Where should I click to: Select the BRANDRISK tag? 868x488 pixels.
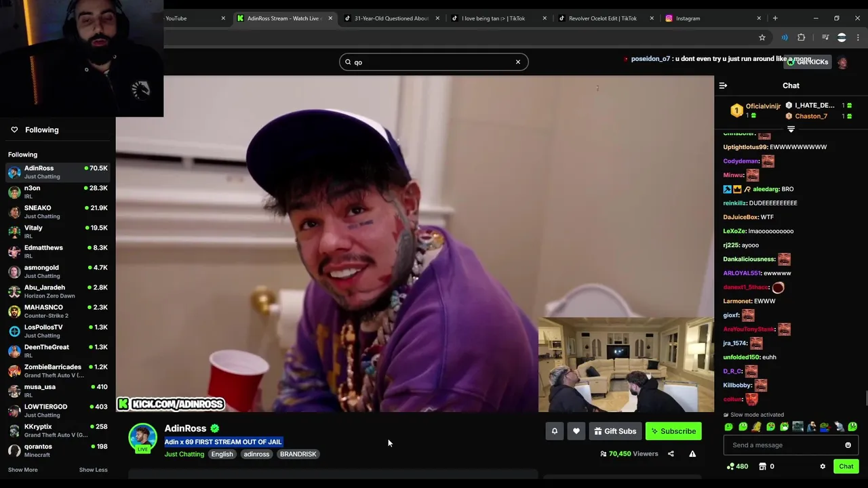(298, 454)
